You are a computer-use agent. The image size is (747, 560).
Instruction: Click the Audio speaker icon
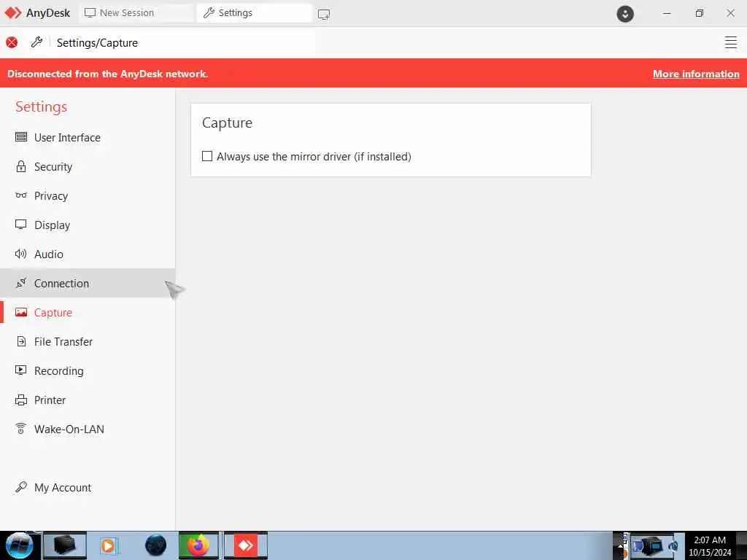(21, 254)
